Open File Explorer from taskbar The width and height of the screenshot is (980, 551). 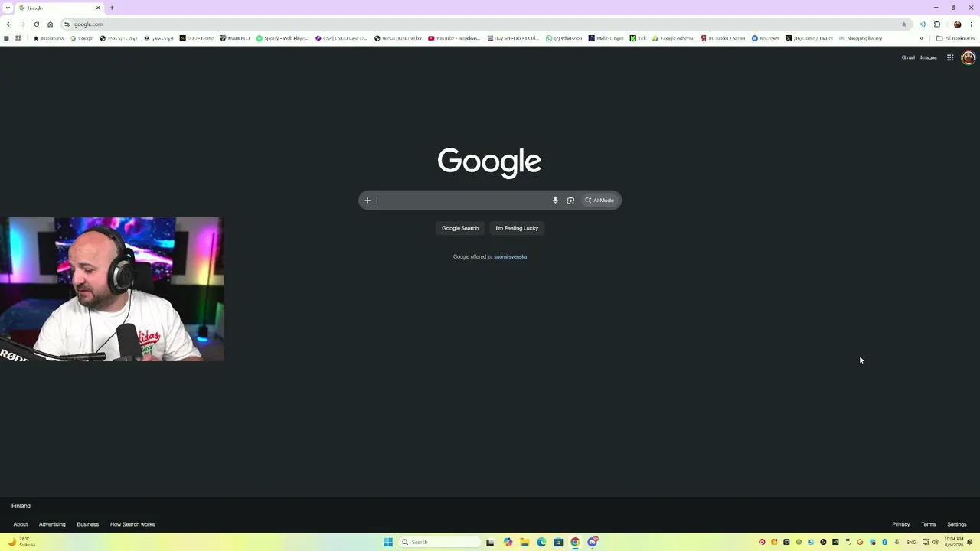524,542
